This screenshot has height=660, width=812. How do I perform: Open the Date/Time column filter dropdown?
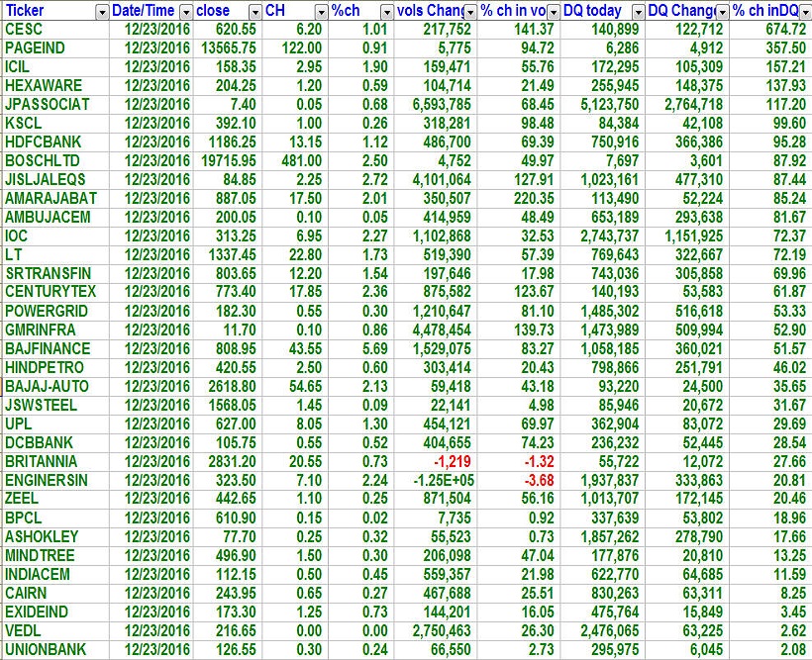(186, 12)
